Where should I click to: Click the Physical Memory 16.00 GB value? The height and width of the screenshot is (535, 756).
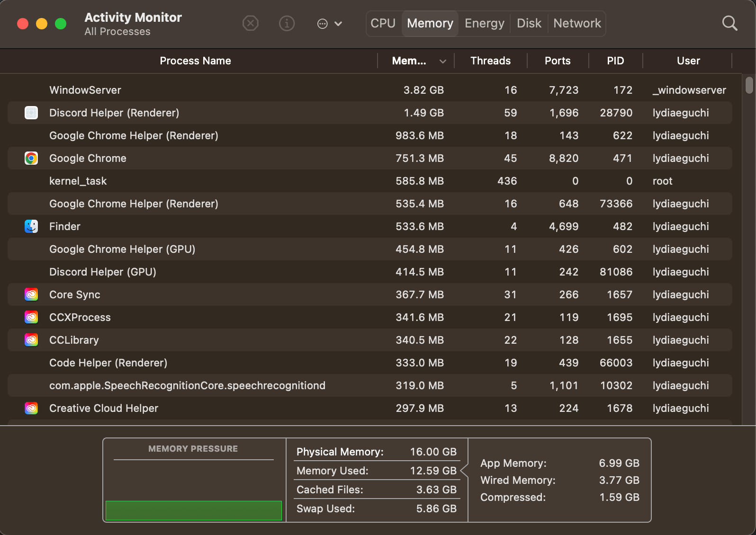click(433, 452)
